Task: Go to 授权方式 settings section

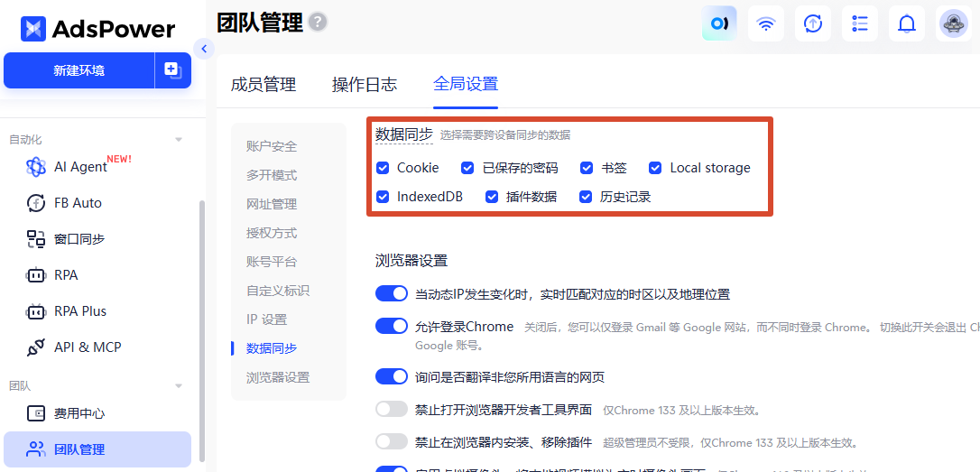Action: (x=272, y=233)
